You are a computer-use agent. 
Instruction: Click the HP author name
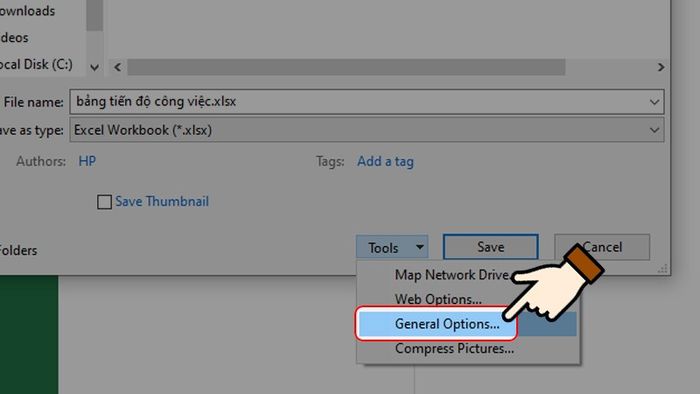click(87, 161)
